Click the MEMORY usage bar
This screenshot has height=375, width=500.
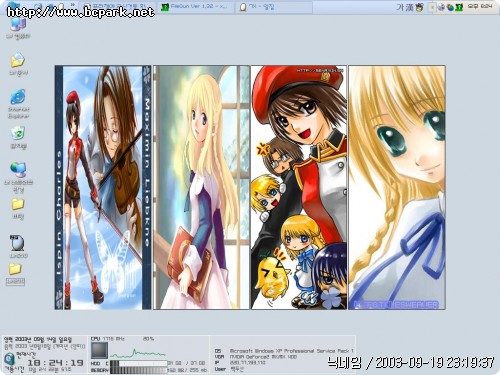[139, 370]
